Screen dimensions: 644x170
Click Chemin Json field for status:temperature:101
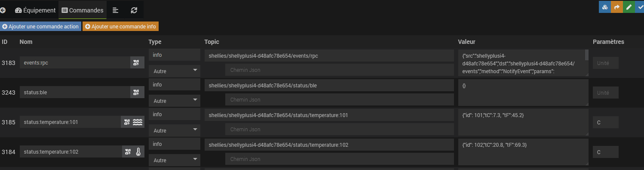click(340, 129)
